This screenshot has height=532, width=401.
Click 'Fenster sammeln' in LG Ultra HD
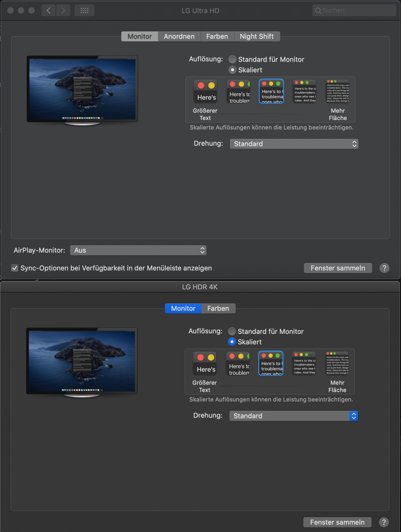pos(338,268)
